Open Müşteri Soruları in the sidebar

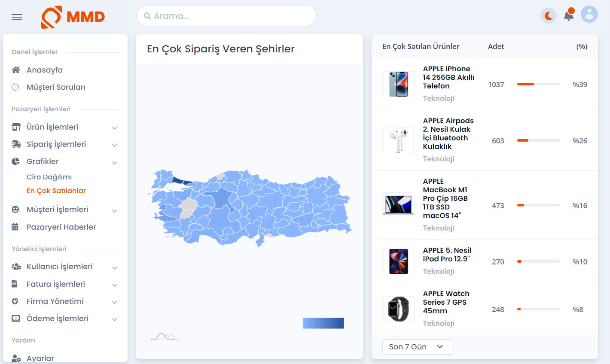pyautogui.click(x=56, y=87)
